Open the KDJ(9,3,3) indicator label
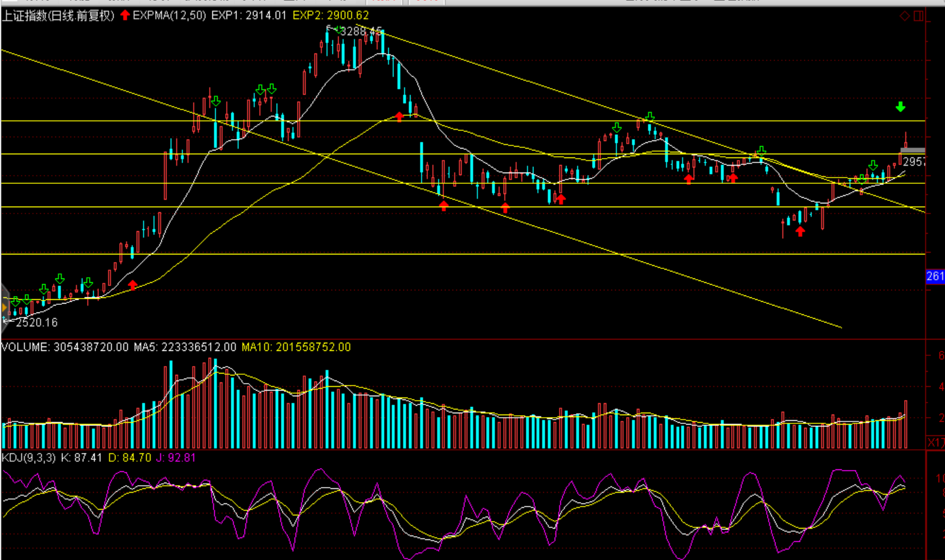This screenshot has height=560, width=945. coord(29,458)
